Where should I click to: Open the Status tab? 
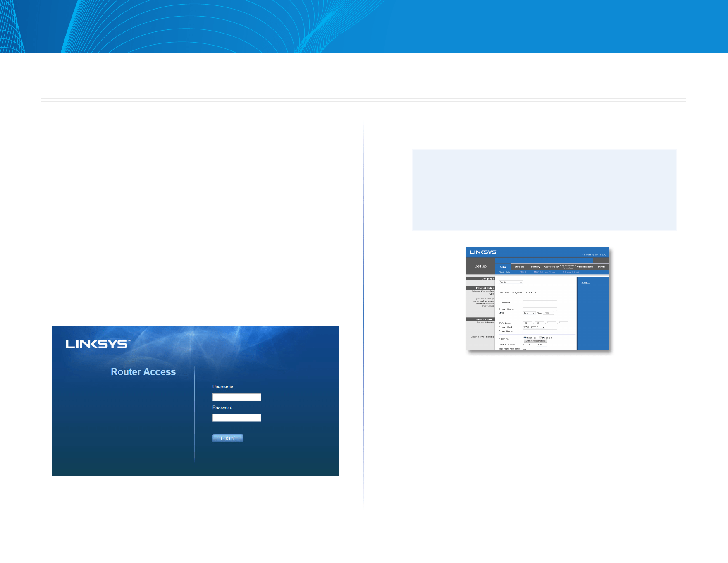[x=601, y=267]
